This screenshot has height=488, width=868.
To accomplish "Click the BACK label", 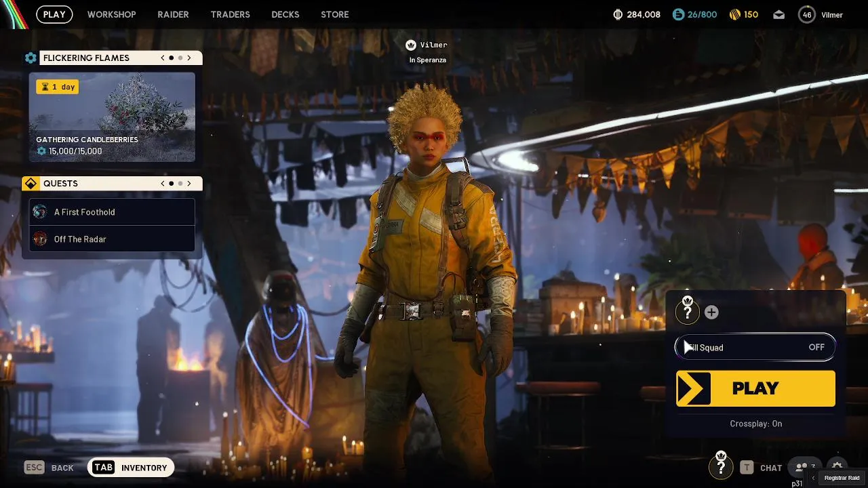I will [62, 468].
